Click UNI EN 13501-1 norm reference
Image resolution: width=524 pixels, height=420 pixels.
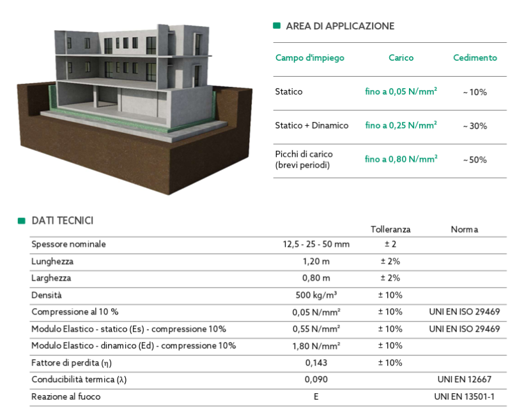click(x=464, y=397)
